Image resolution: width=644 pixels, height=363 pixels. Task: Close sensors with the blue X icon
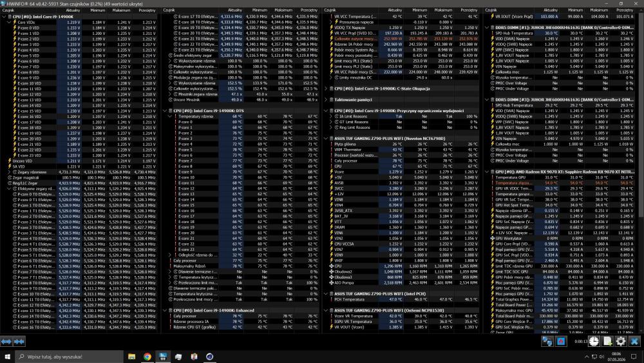coord(634,341)
